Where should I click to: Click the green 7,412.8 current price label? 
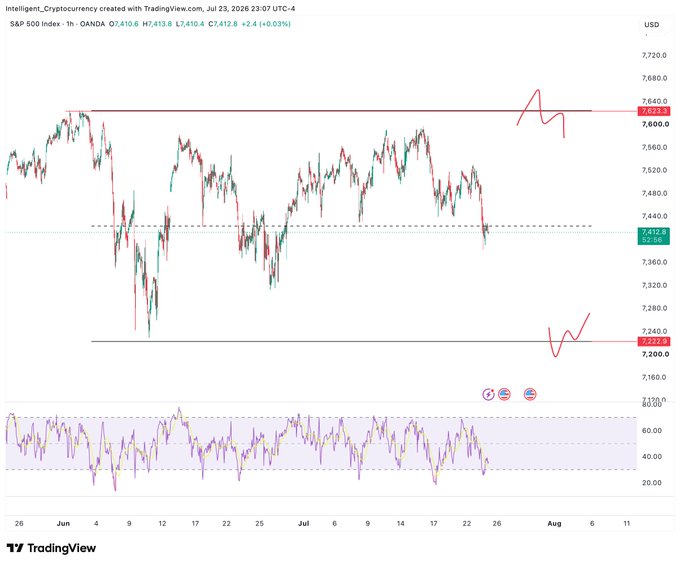pos(654,232)
